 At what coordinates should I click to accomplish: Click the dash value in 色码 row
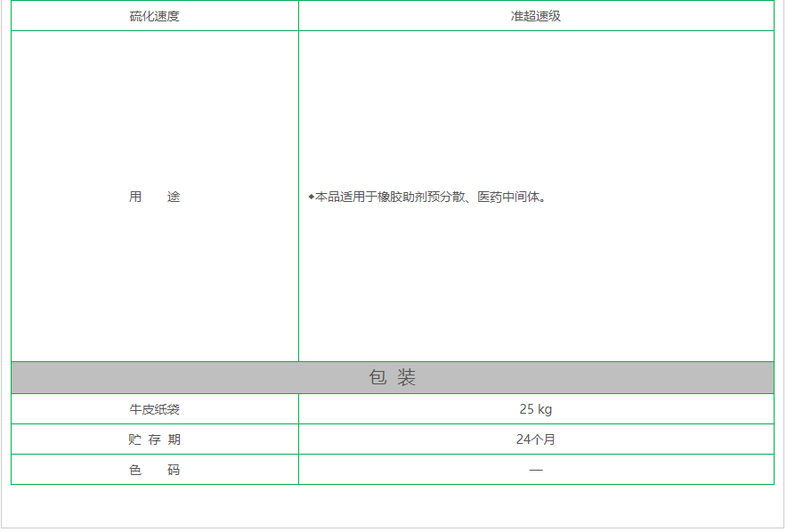point(536,471)
